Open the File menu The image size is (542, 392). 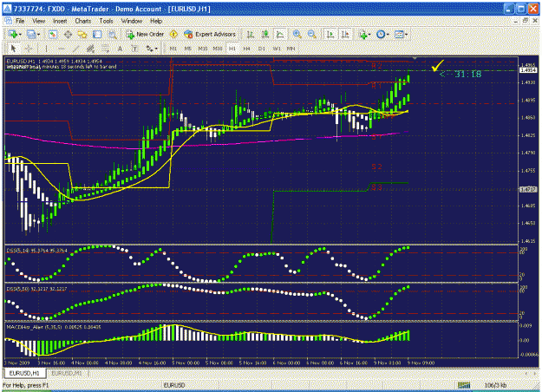(20, 21)
